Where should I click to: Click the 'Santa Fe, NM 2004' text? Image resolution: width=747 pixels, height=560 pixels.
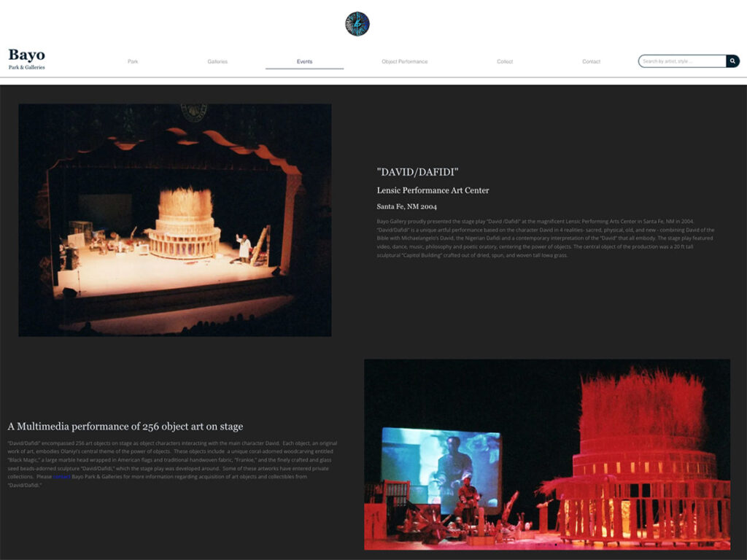coord(406,206)
